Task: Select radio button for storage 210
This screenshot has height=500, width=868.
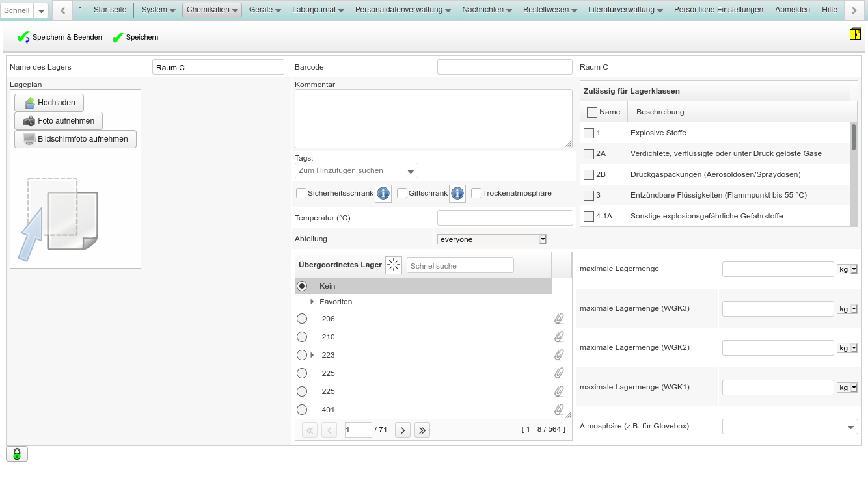Action: click(302, 337)
